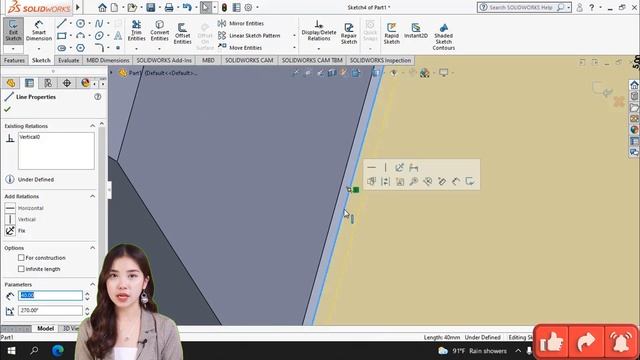Select the Corner Rectangle tool

[61, 36]
